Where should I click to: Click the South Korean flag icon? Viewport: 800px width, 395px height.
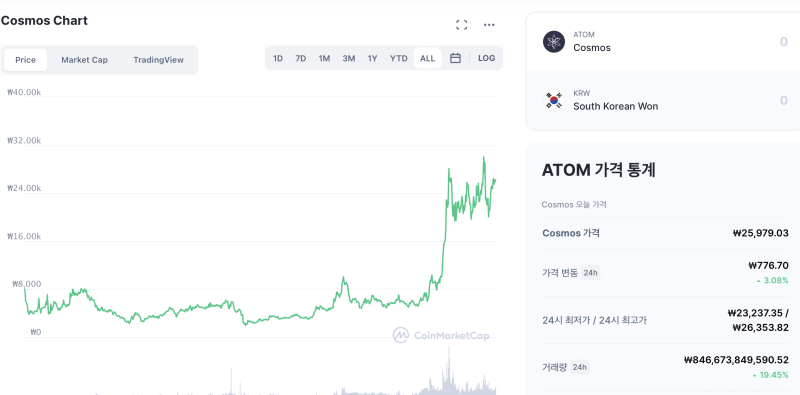click(x=554, y=100)
